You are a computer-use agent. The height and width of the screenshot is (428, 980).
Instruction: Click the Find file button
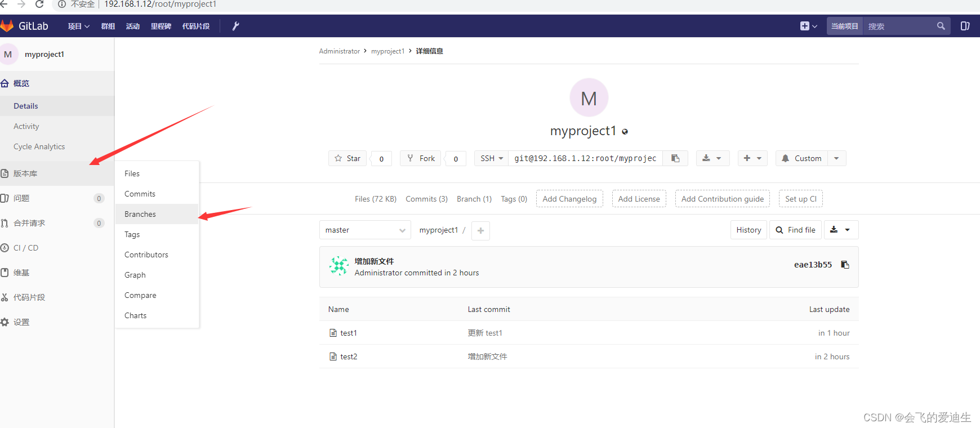click(795, 230)
